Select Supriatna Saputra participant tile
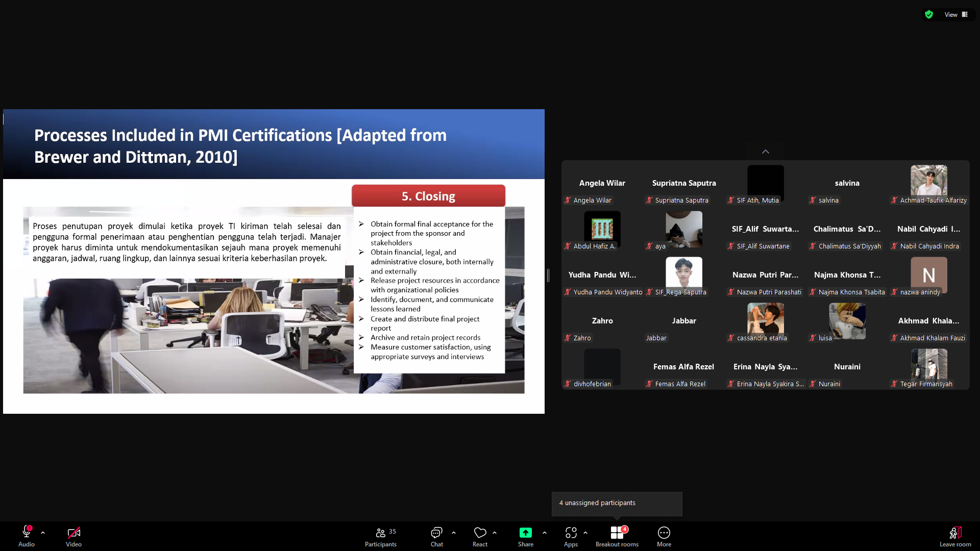The width and height of the screenshot is (980, 551). point(684,183)
